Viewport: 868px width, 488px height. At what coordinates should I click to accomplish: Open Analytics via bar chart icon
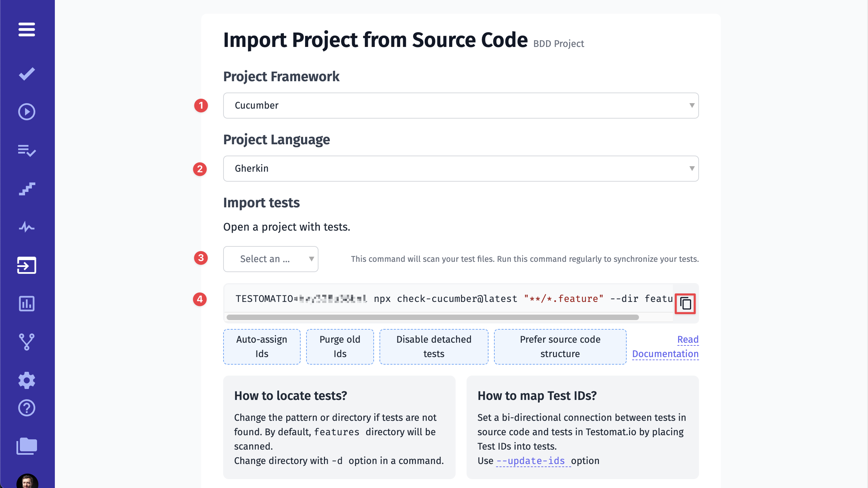click(x=27, y=304)
